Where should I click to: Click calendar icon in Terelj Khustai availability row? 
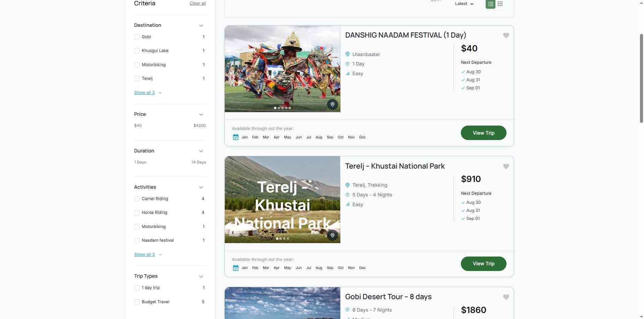pyautogui.click(x=235, y=268)
